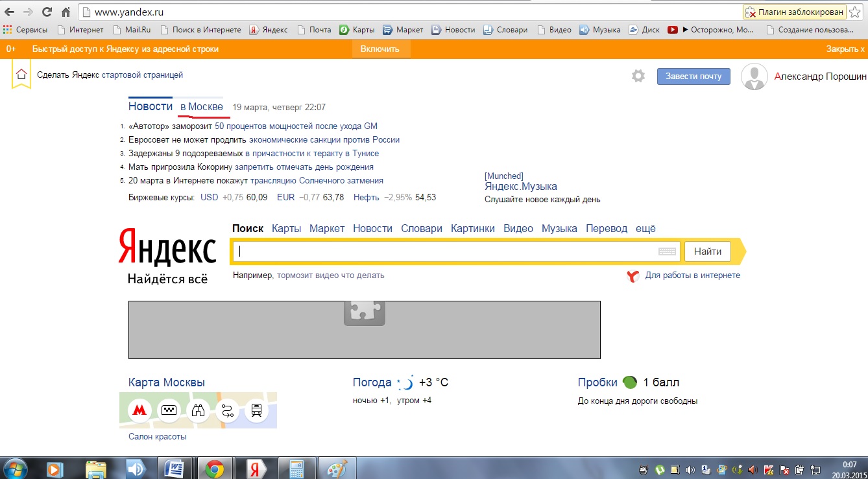868x479 pixels.
Task: Click the Александр Порошин username
Action: (821, 76)
